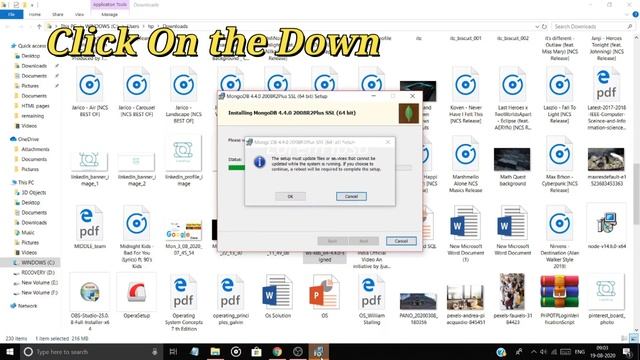Open the File ribbon tab

11,14
